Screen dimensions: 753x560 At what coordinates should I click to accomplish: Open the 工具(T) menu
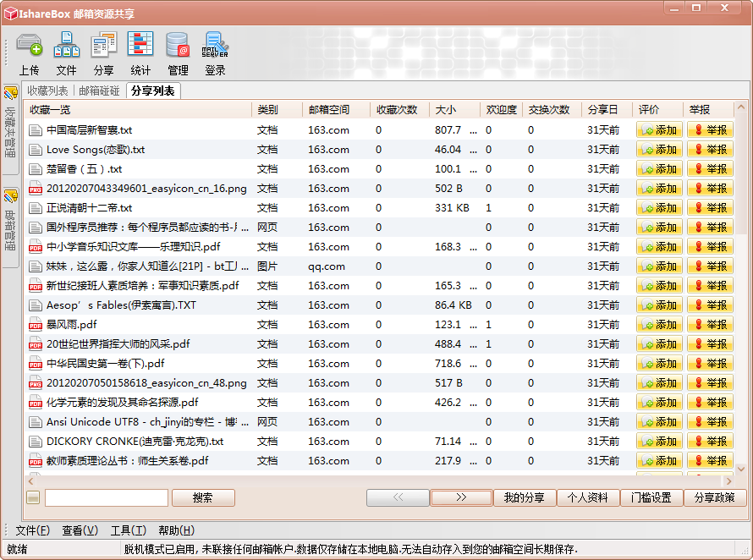click(129, 530)
